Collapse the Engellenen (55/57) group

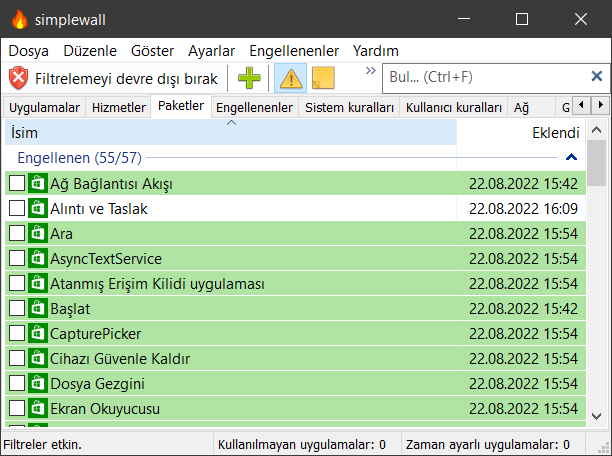click(x=571, y=157)
